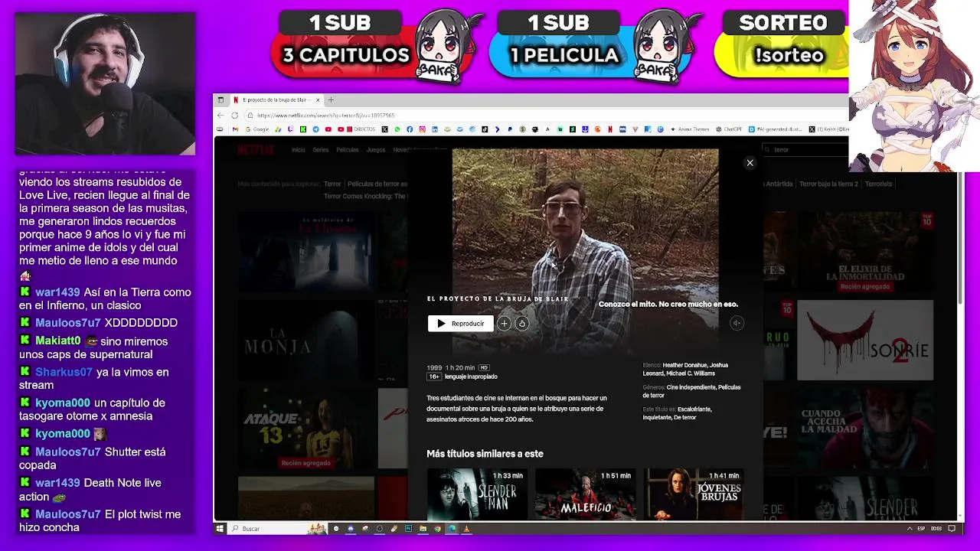The image size is (980, 551).
Task: Open the Ataque 13 thumbnail
Action: [x=305, y=429]
